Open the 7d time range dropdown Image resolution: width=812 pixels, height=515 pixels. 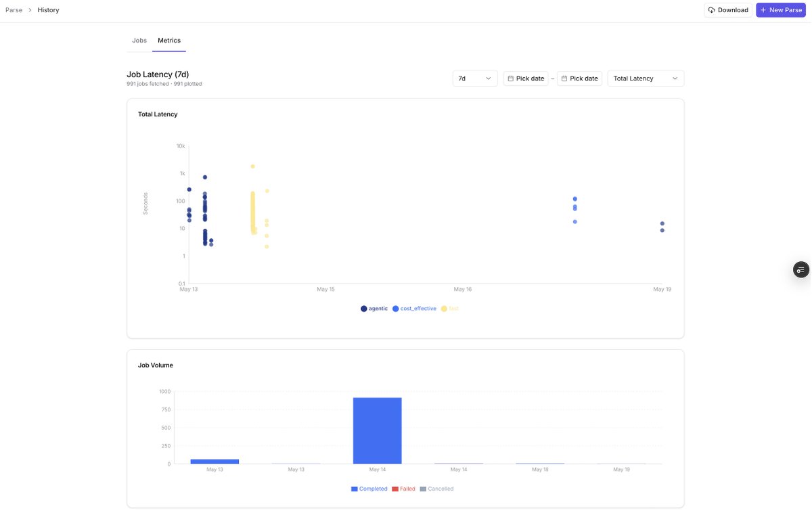tap(475, 79)
